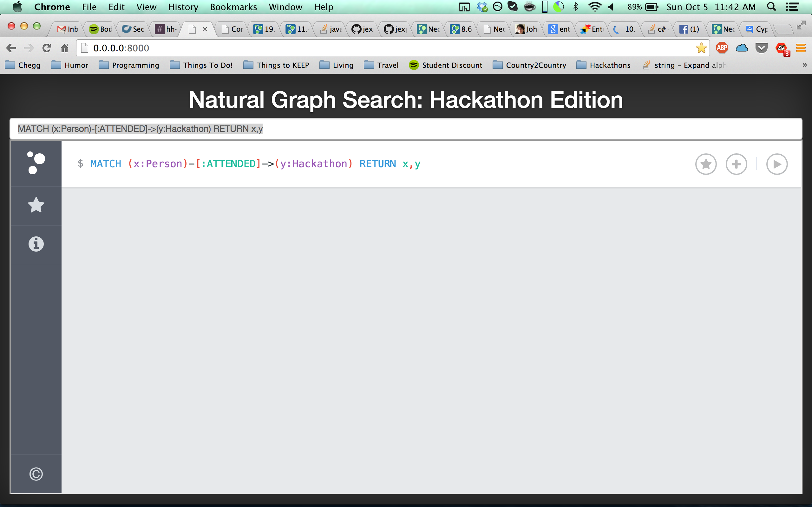Click the favorite star circle in editor
The width and height of the screenshot is (812, 507).
click(706, 164)
